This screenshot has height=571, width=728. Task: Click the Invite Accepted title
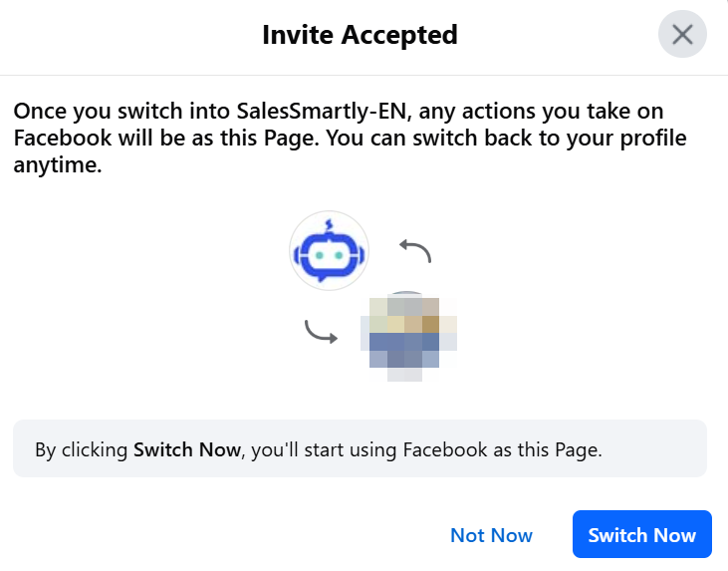pos(360,35)
